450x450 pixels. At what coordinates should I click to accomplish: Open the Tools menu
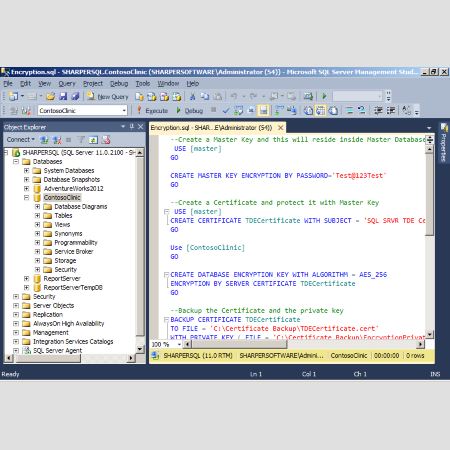[143, 84]
